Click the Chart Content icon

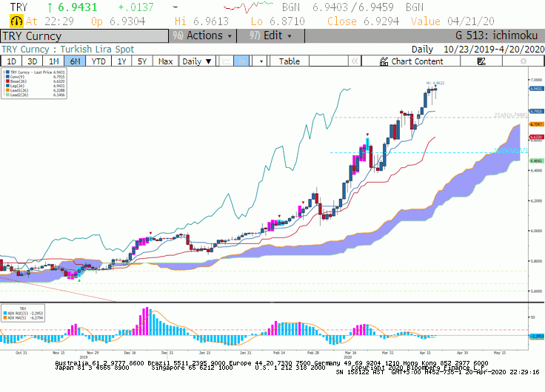coord(384,61)
